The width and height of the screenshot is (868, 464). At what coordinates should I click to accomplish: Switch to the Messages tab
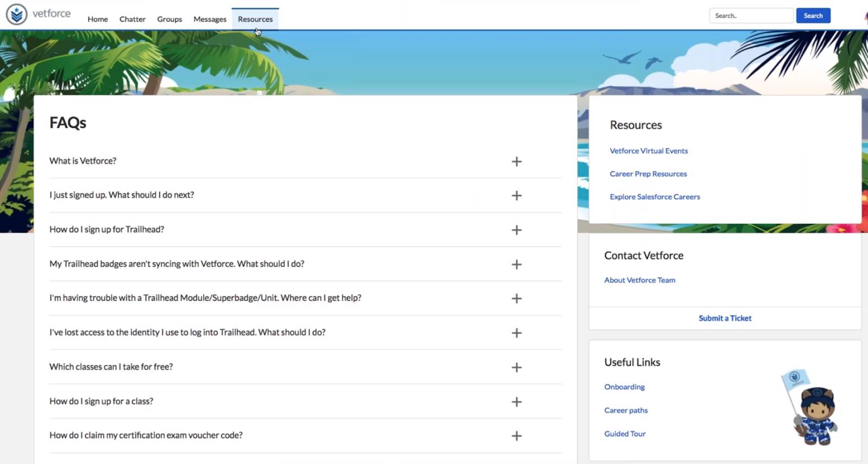pyautogui.click(x=210, y=19)
